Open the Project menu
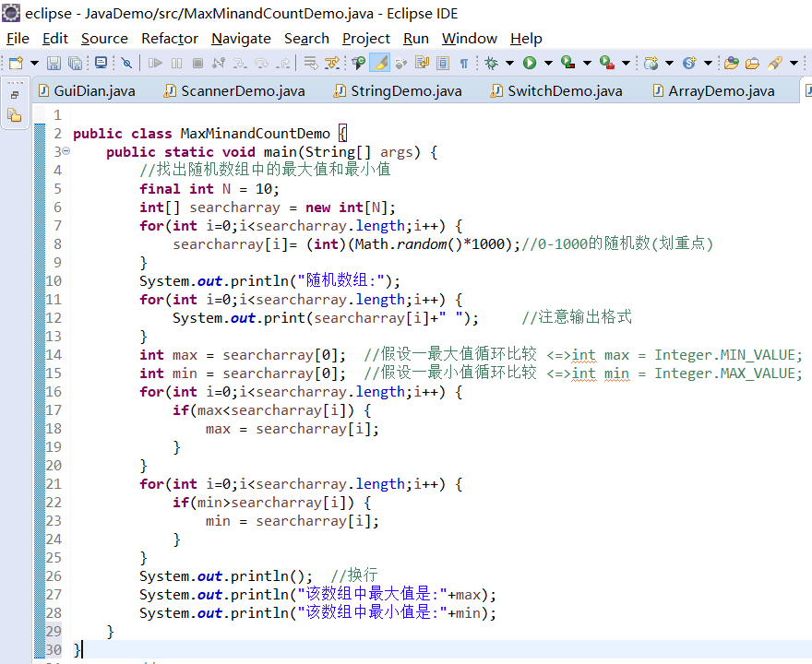This screenshot has width=812, height=664. pos(366,39)
